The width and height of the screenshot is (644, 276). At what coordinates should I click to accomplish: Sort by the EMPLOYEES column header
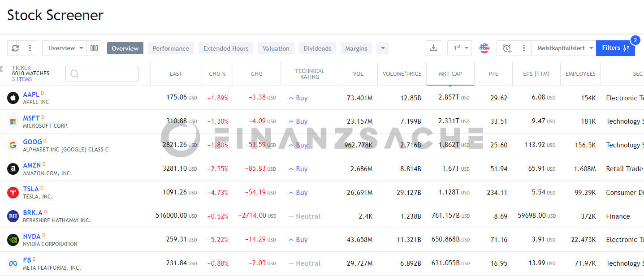click(580, 74)
